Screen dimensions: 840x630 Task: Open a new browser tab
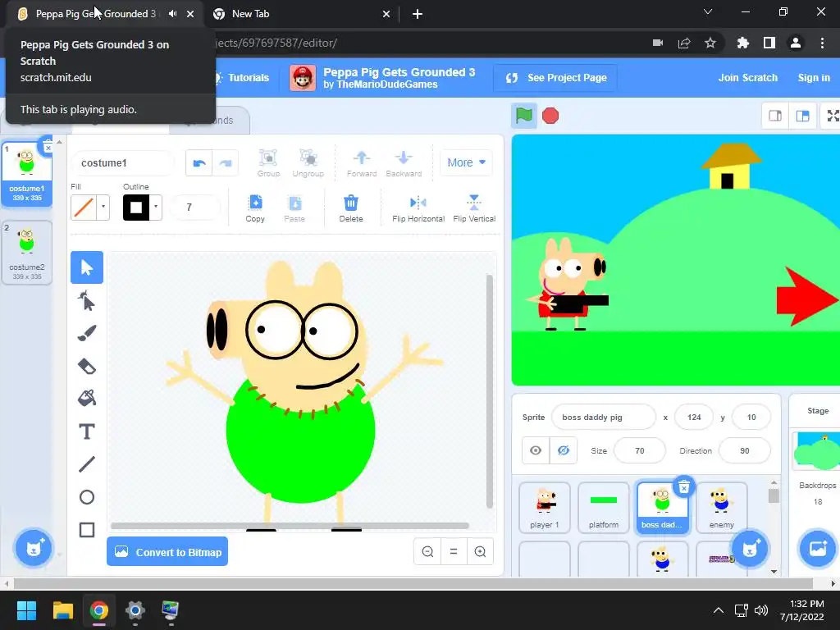[418, 14]
